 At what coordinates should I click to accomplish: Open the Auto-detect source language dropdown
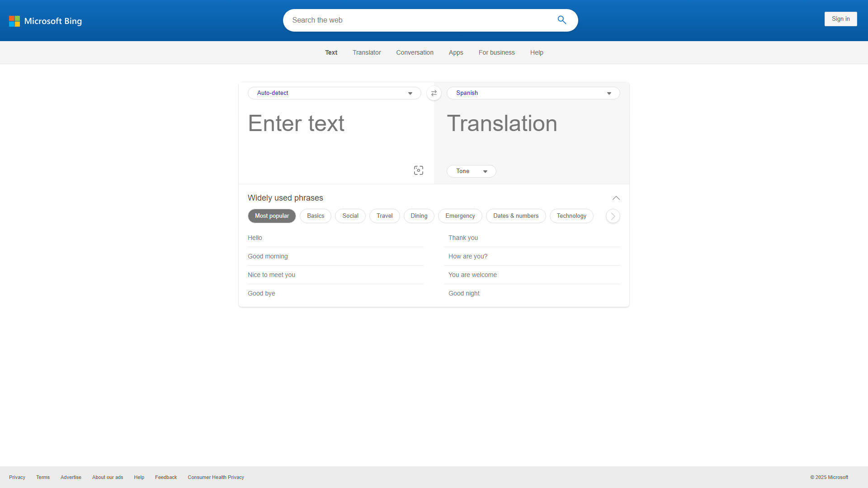pyautogui.click(x=334, y=93)
